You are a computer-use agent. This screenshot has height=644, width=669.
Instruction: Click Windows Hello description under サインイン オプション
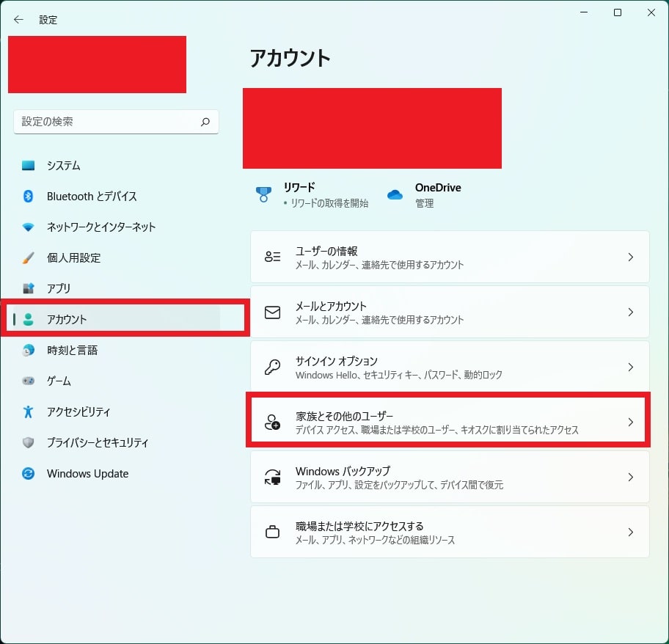point(399,375)
